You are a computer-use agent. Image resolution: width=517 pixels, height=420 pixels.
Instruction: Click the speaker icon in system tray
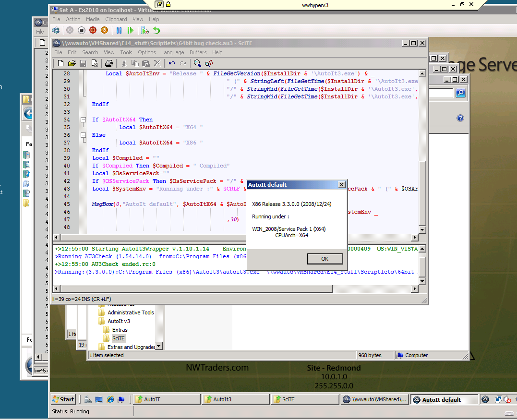508,399
